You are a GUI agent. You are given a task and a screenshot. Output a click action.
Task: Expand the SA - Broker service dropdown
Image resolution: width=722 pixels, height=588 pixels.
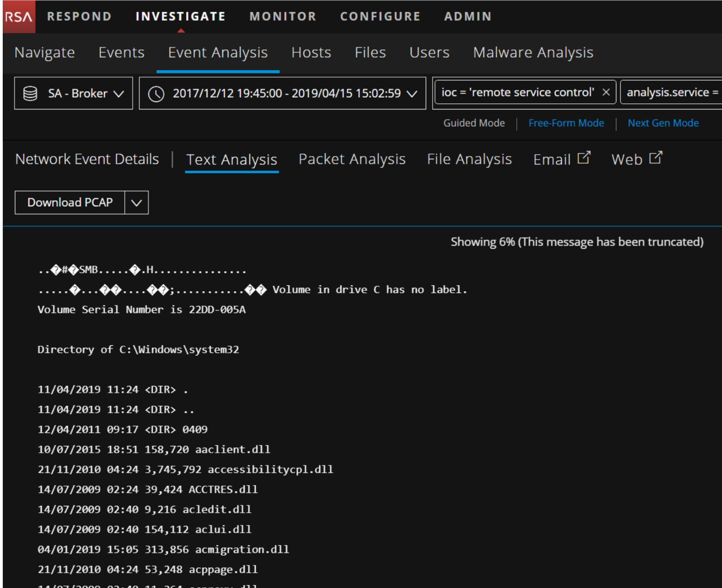119,94
